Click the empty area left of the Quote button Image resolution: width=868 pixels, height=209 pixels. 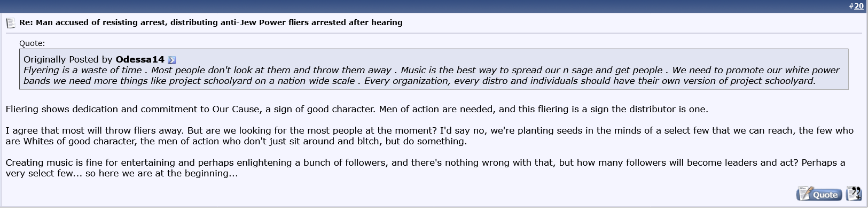398,193
